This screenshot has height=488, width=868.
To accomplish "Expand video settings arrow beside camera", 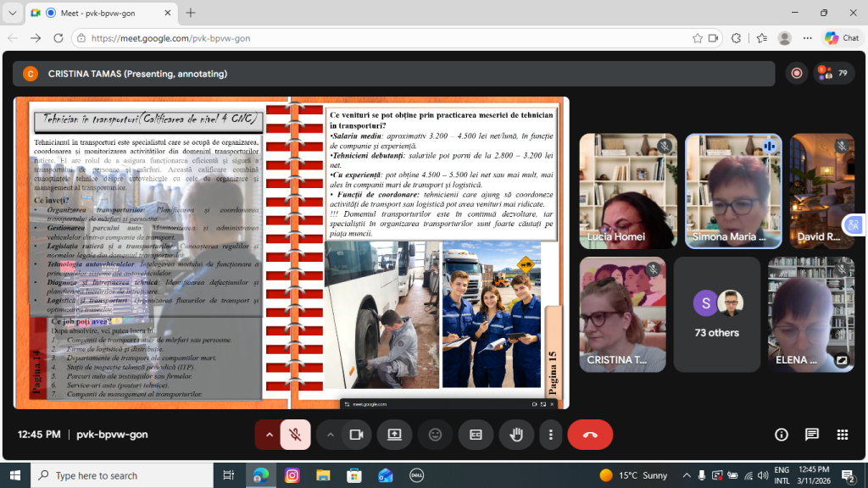I will click(330, 435).
